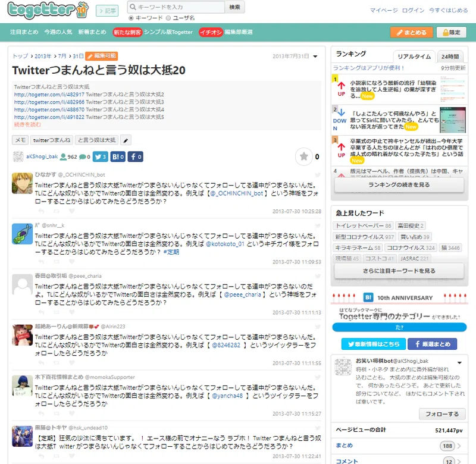Click Hatena B! 10th anniversary icon
Screen dimensions: 476x464
368,297
